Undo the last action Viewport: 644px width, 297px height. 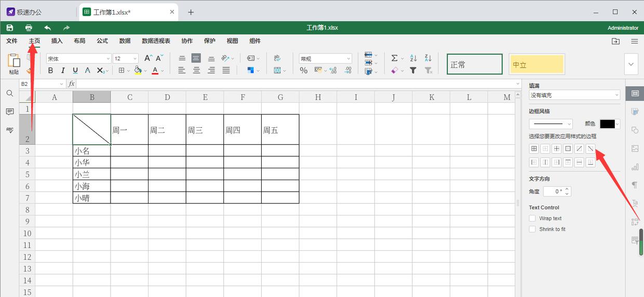tap(48, 28)
